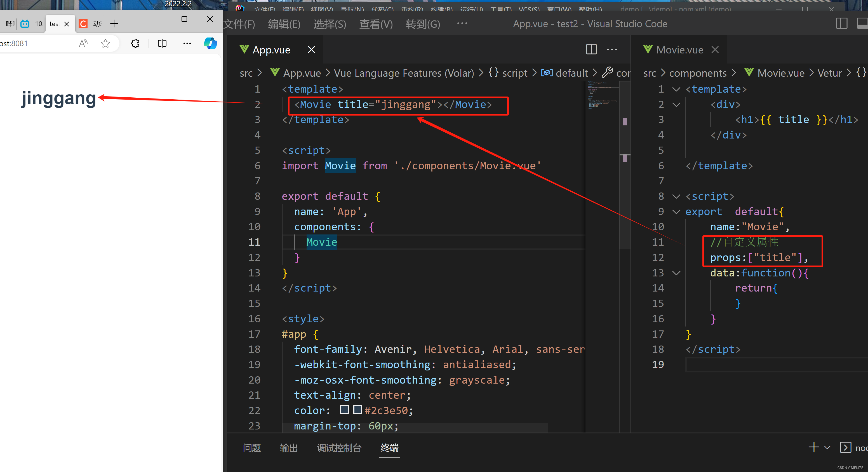The height and width of the screenshot is (472, 868).
Task: Switch to the CSDN tab with orange C icon
Action: [90, 24]
